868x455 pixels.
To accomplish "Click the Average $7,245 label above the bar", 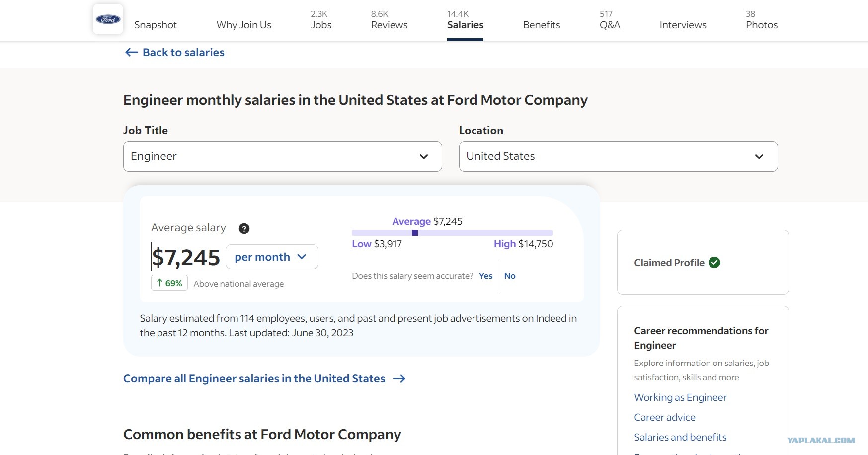I will click(427, 221).
